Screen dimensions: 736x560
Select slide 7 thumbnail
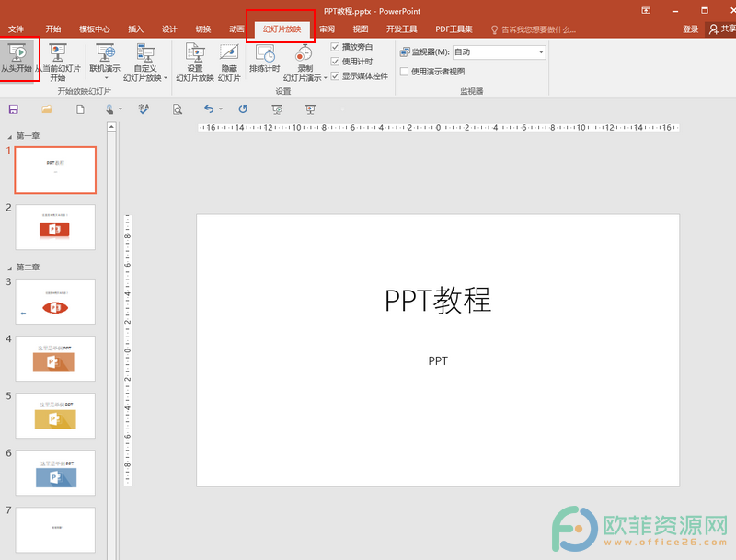pos(55,530)
